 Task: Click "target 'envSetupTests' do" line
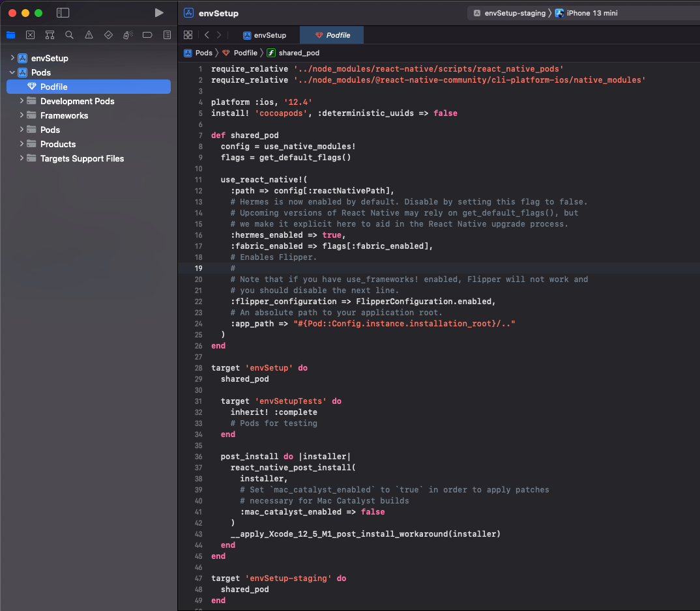282,401
